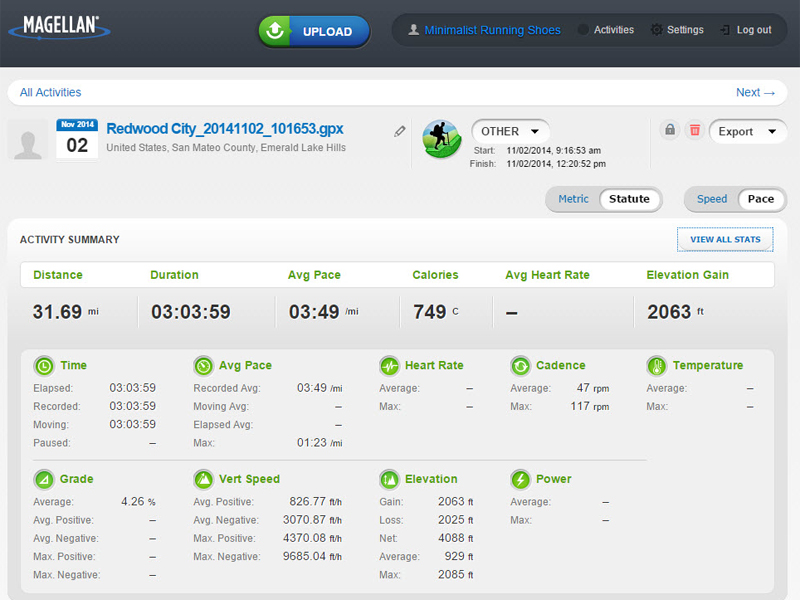
Task: Click Cadence Max value 117 rpm
Action: pos(590,407)
